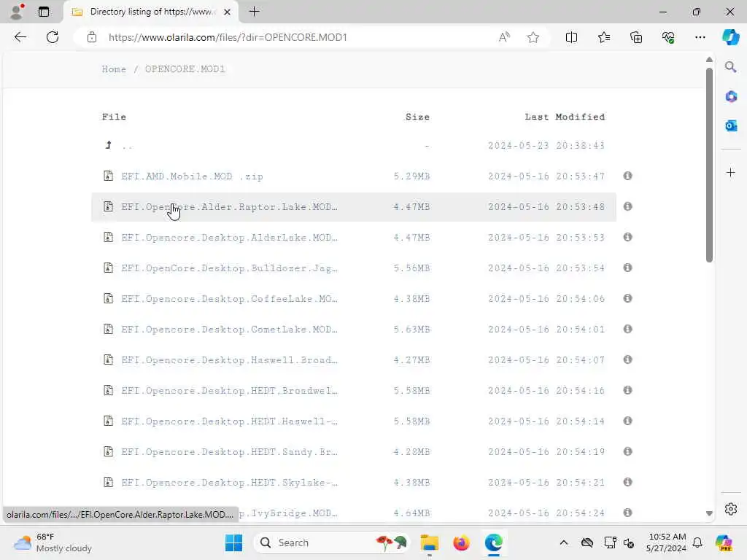Show info for HEDT.Haswell- file
This screenshot has width=747, height=560.
(x=627, y=421)
